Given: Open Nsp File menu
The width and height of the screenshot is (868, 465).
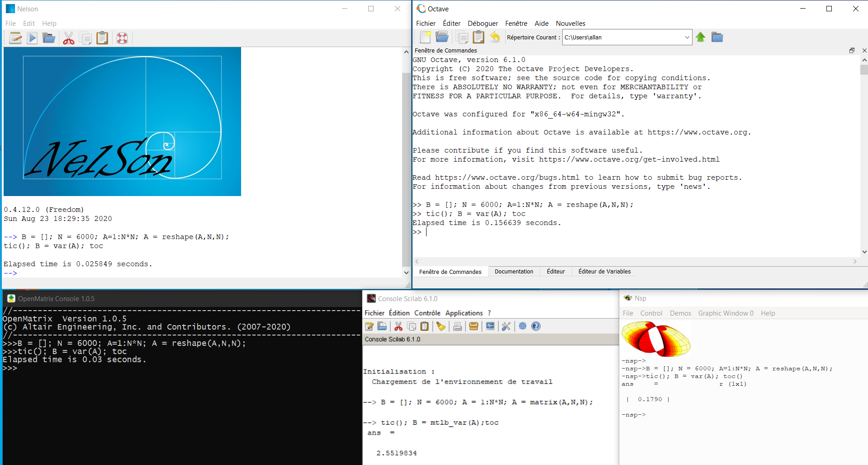Looking at the screenshot, I should click(x=628, y=313).
